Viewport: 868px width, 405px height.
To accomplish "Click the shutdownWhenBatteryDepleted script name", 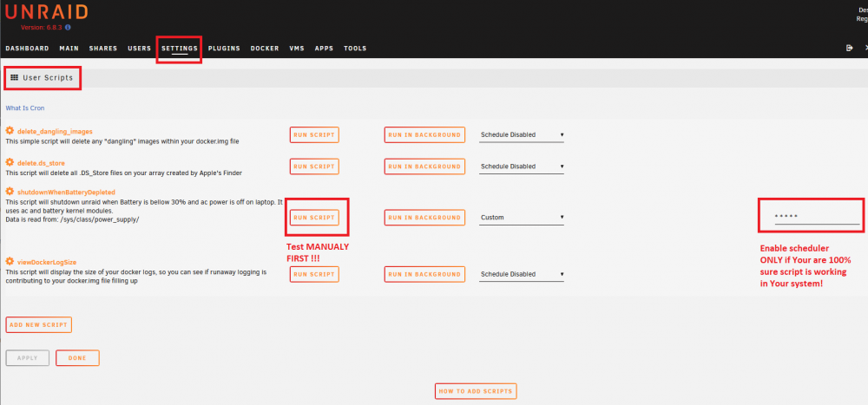I will click(67, 193).
